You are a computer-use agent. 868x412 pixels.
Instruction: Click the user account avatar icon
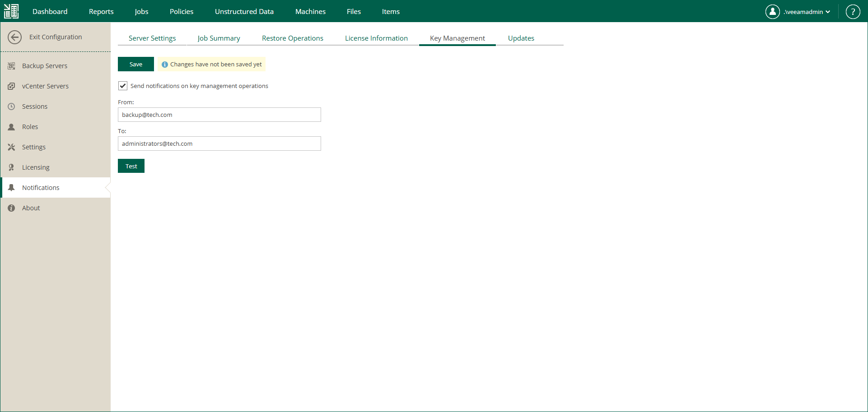[x=772, y=12]
